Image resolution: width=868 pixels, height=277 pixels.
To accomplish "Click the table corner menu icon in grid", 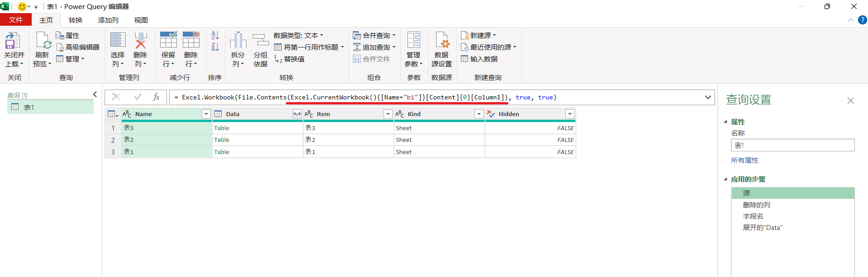I will [113, 114].
